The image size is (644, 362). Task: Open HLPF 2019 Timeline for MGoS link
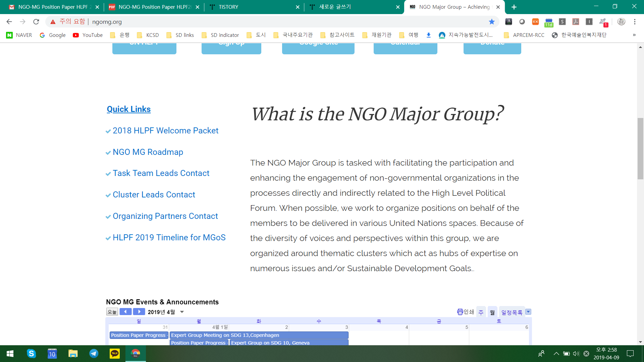(169, 238)
